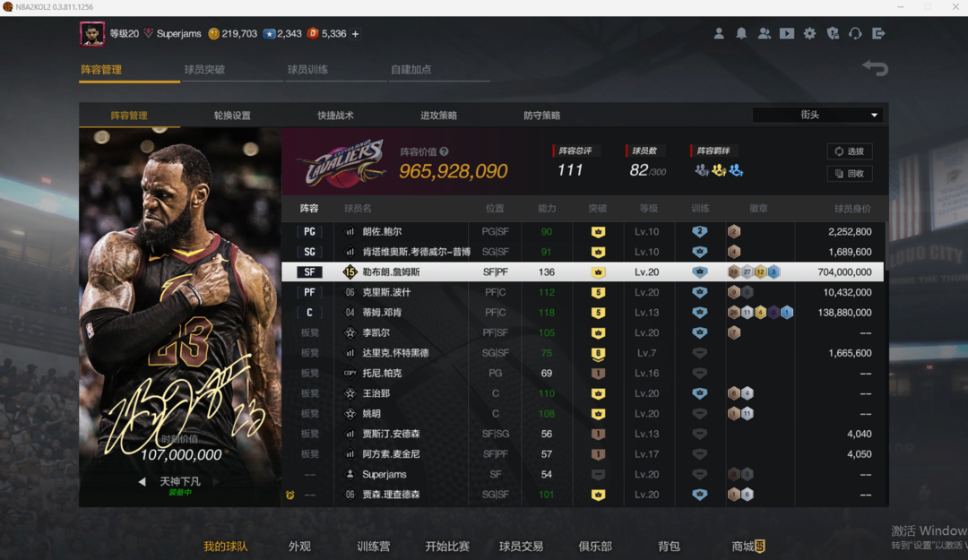Click the first gray bond icon under 阵容羁绊
Viewport: 968px width, 560px height.
click(701, 169)
